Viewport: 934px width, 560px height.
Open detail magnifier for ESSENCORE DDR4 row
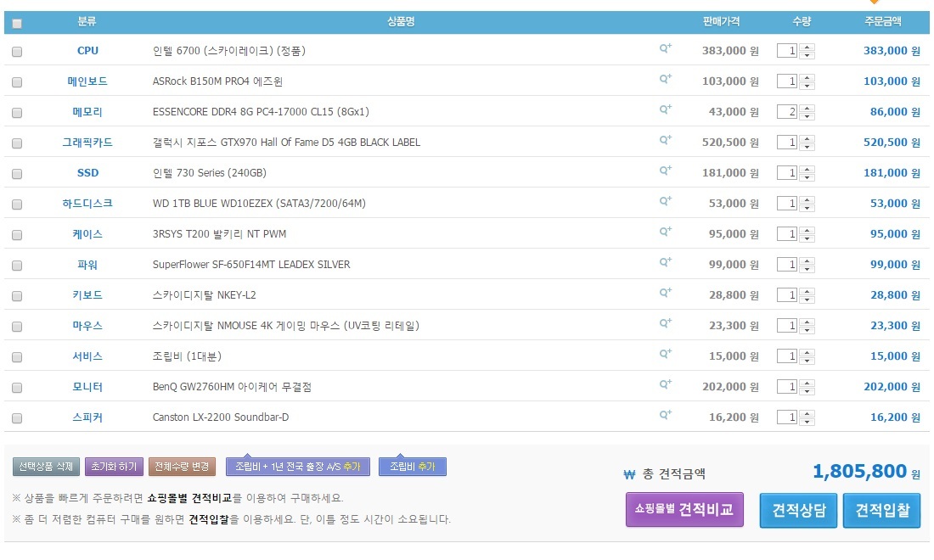(x=666, y=109)
